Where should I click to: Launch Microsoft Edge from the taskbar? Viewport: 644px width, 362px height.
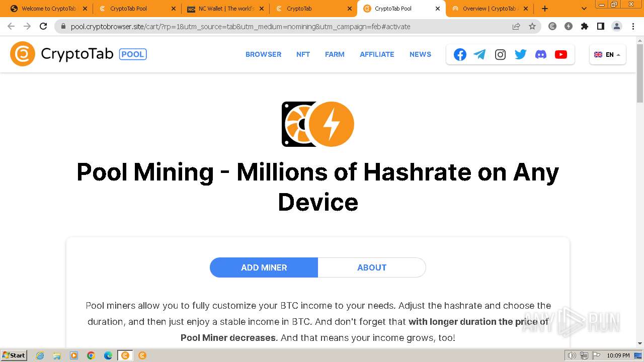(x=108, y=355)
